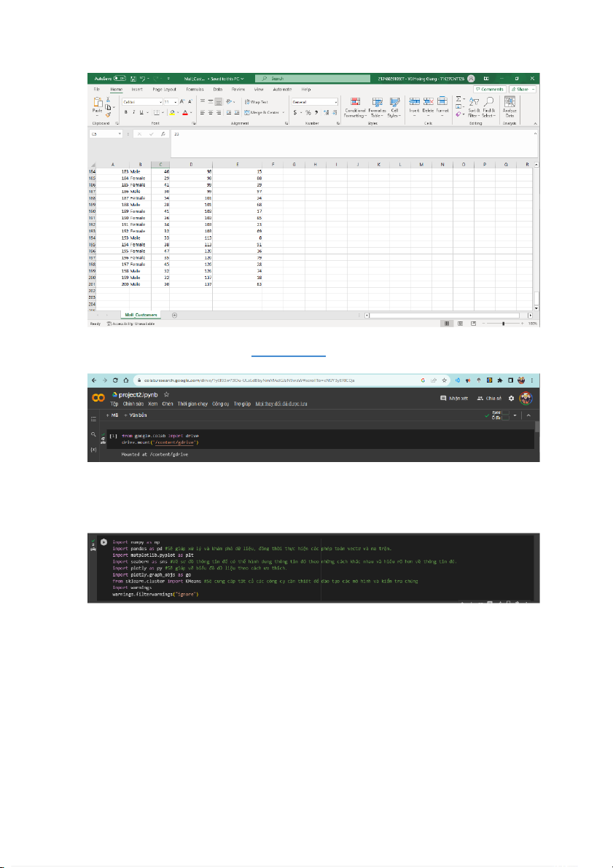613x868 pixels.
Task: Open the General number format dropdown
Action: coord(335,103)
